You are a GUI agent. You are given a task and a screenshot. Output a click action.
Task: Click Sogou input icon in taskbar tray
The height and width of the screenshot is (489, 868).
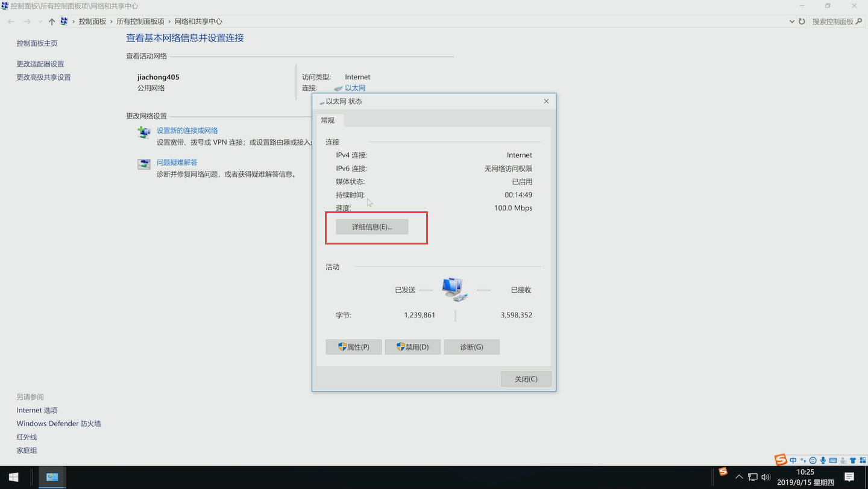(x=723, y=472)
